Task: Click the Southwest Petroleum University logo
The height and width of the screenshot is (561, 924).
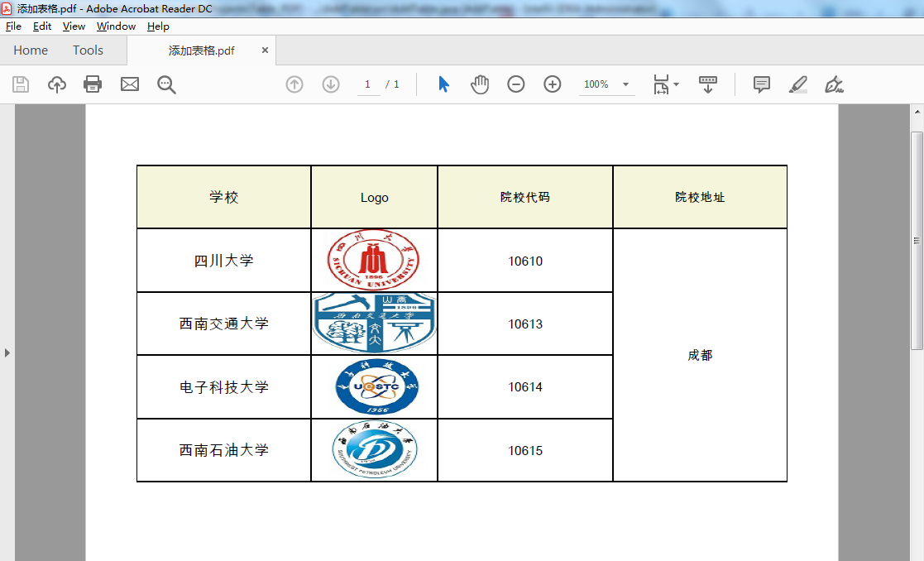Action: click(374, 449)
